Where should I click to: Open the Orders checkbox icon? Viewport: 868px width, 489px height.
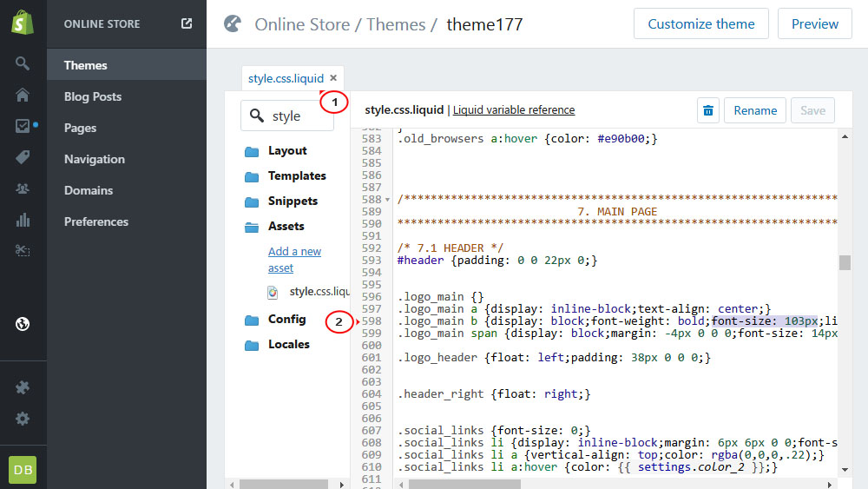23,126
